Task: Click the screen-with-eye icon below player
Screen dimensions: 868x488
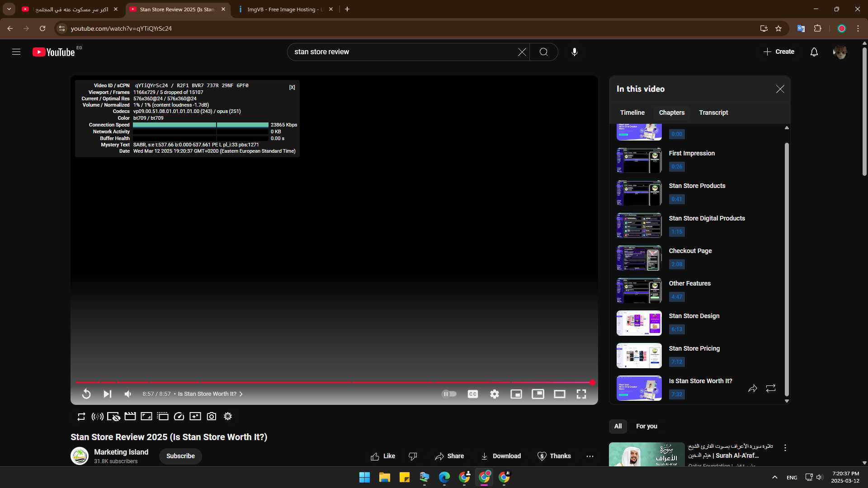Action: point(113,417)
